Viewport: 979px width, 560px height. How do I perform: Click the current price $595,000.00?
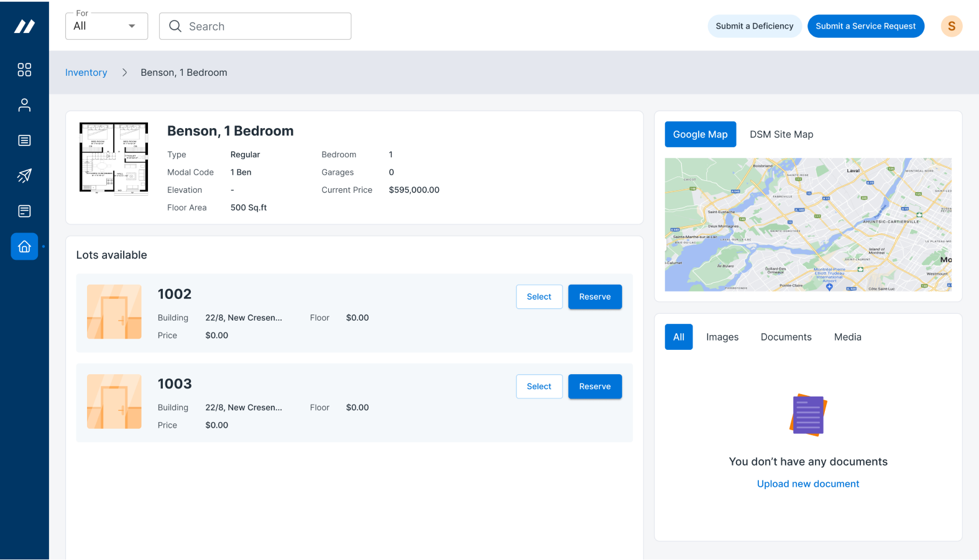pos(414,190)
